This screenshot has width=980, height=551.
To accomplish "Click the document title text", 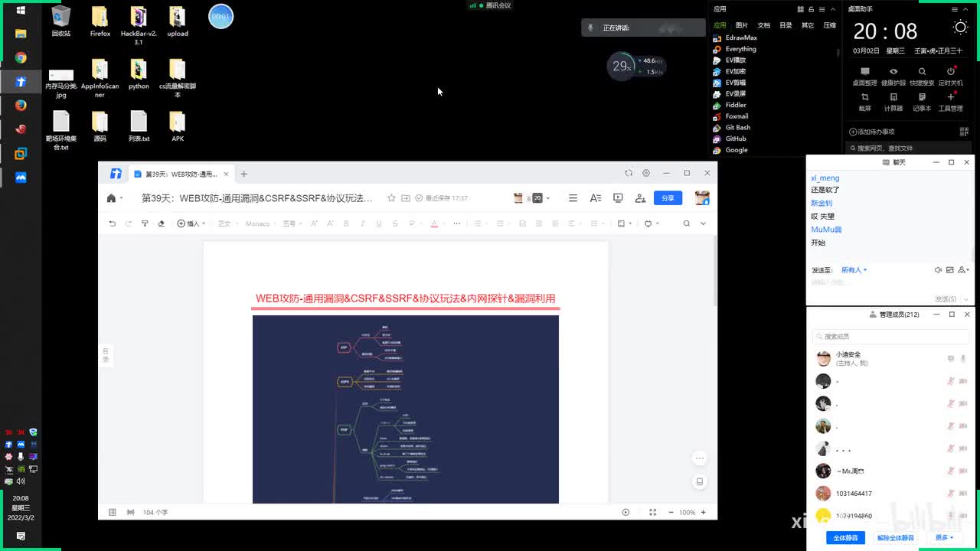I will tap(257, 198).
